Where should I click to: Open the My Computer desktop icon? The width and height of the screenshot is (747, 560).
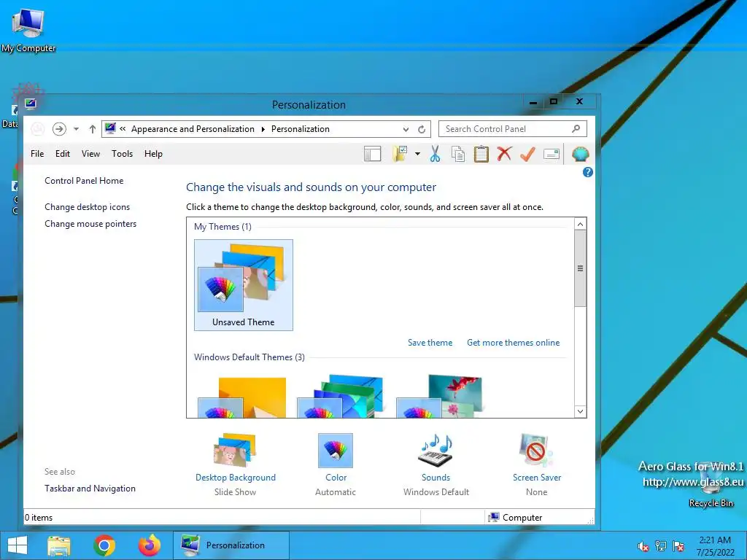click(x=28, y=29)
